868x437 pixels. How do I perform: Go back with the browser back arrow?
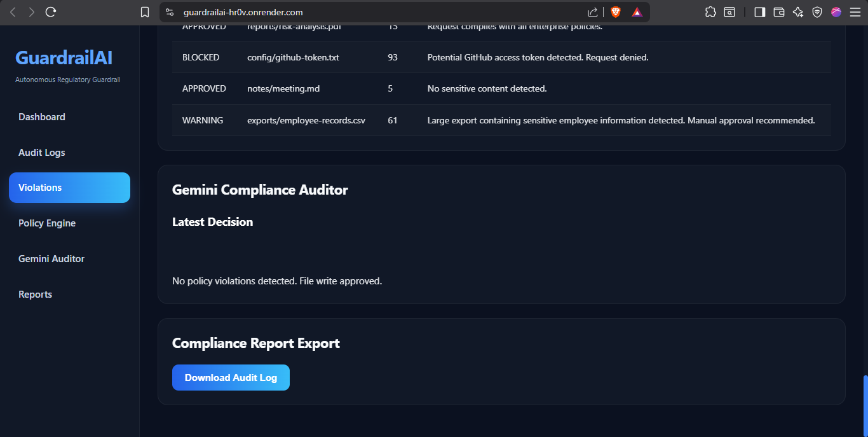point(13,12)
